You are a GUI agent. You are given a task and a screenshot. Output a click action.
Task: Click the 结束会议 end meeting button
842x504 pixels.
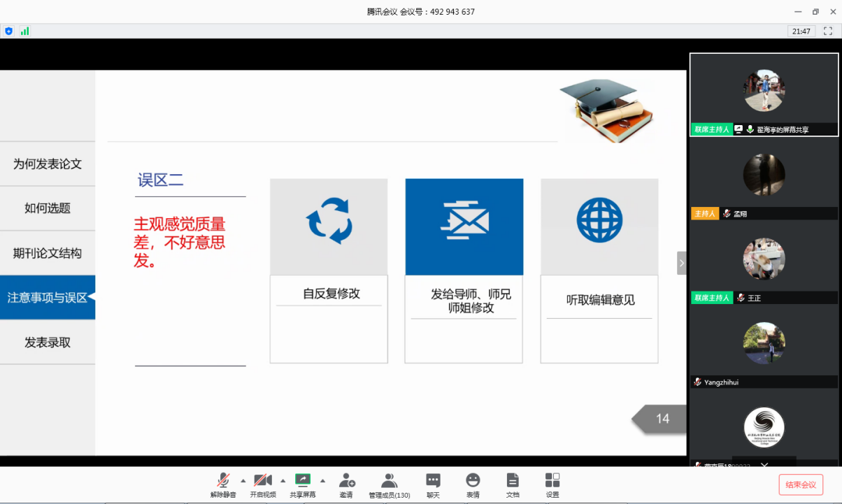[799, 484]
